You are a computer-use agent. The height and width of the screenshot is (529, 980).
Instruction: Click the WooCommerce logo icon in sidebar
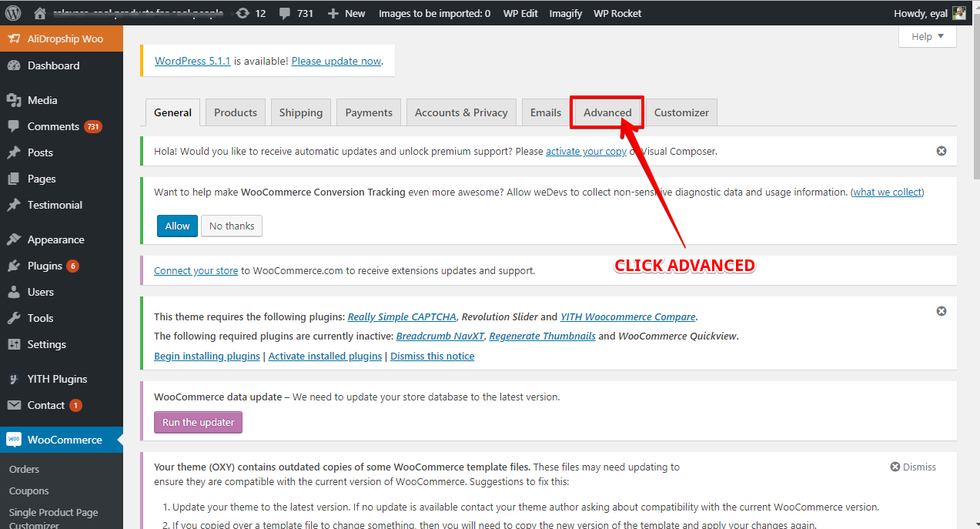pos(14,440)
